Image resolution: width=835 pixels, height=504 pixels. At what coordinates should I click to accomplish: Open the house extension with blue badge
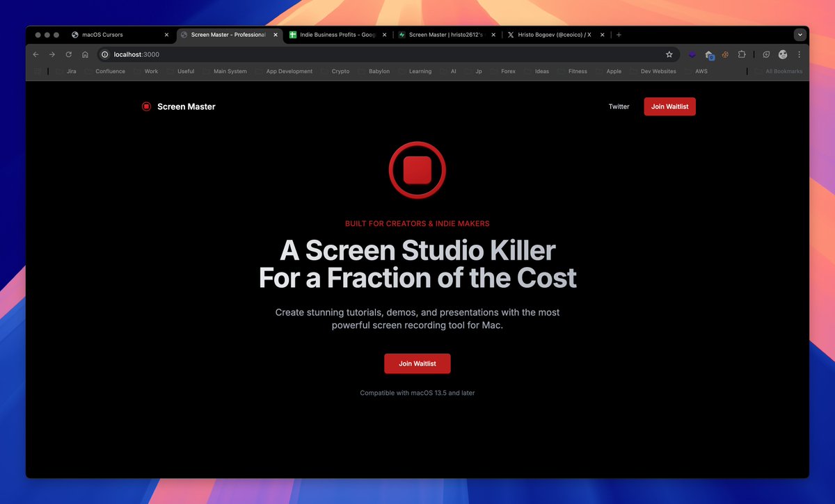pos(709,55)
